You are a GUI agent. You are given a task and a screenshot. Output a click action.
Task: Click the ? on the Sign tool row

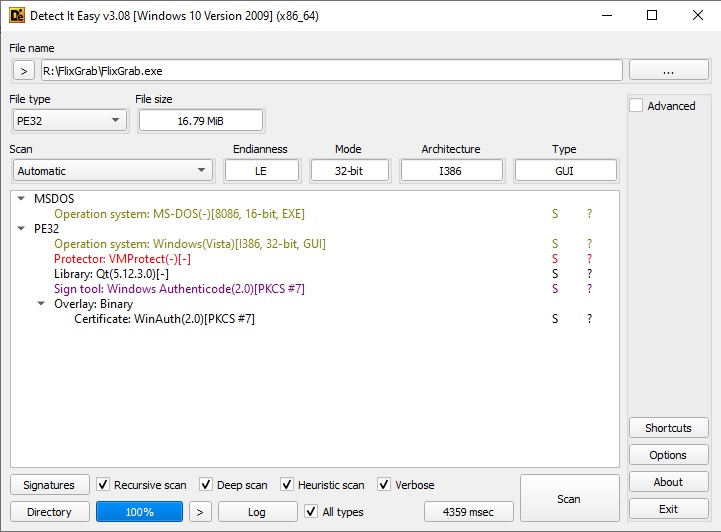(x=589, y=289)
